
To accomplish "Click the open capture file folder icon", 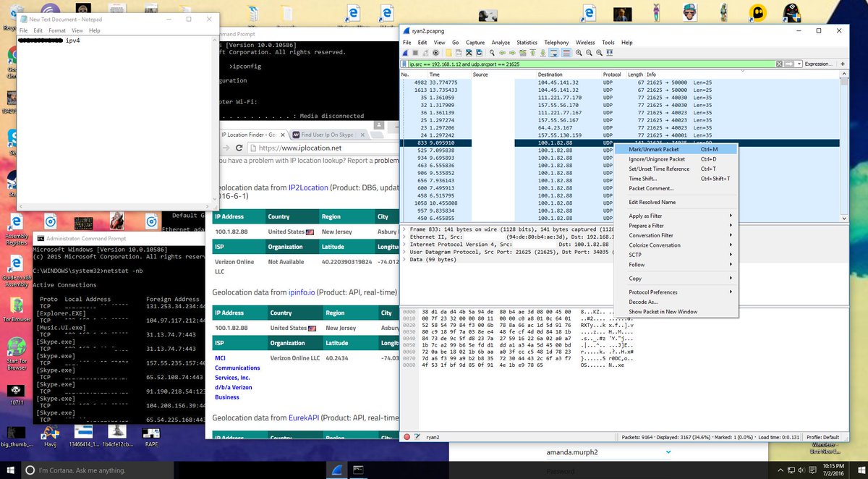I will click(448, 53).
